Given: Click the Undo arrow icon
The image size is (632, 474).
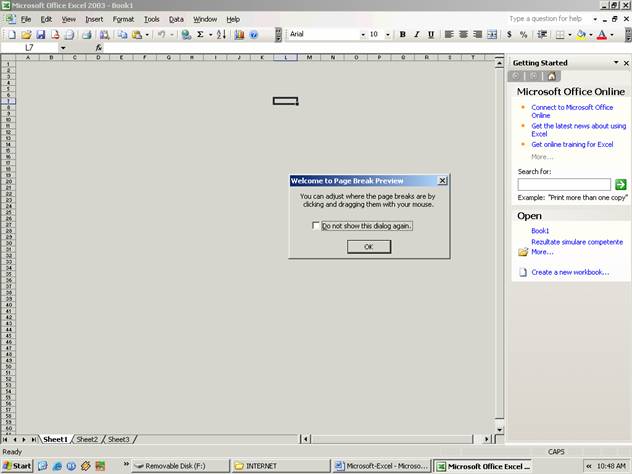Looking at the screenshot, I should pos(162,35).
